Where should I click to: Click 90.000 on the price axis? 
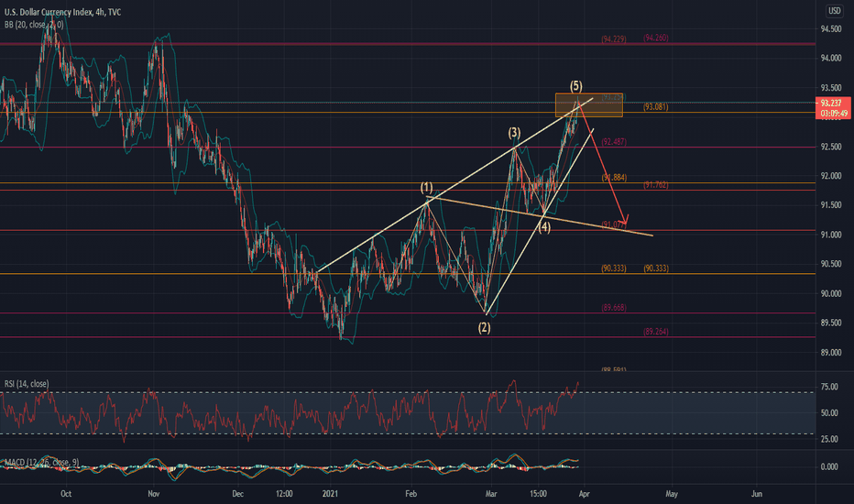[831, 293]
